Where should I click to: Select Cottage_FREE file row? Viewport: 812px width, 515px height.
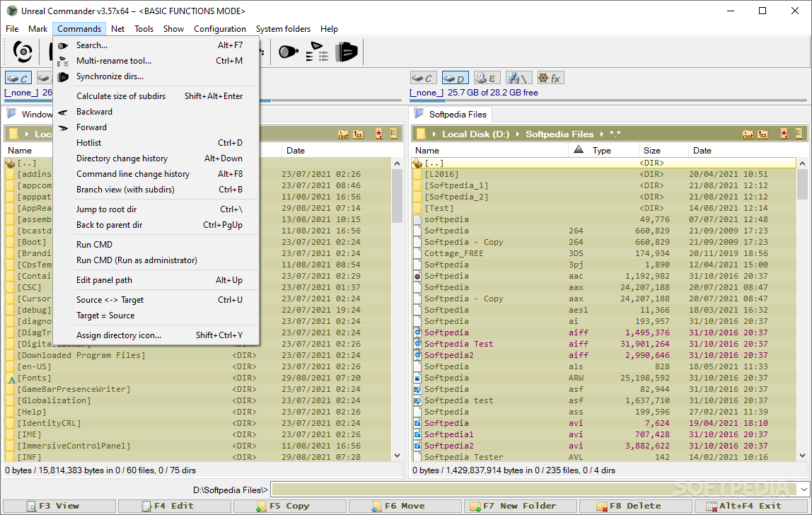click(604, 253)
